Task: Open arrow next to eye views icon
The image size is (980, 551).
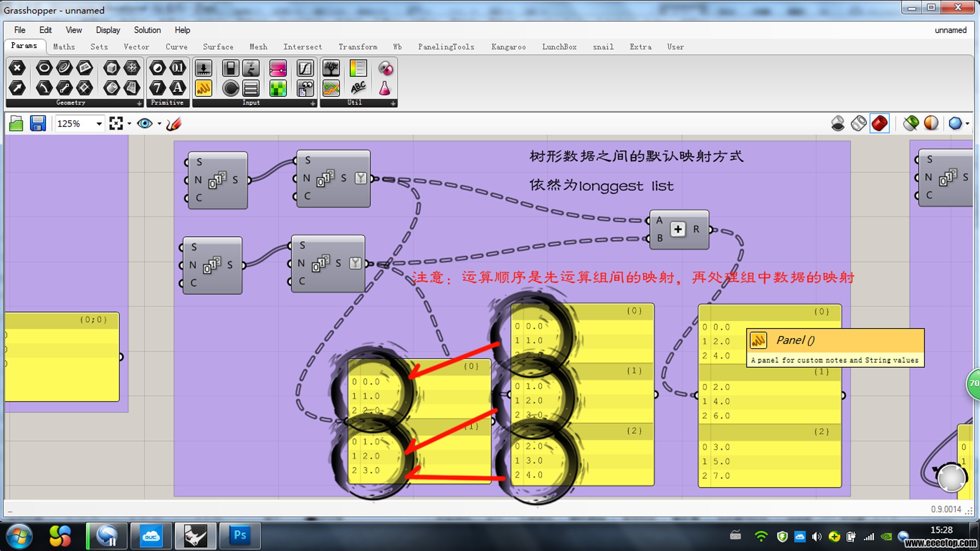Action: (x=159, y=124)
